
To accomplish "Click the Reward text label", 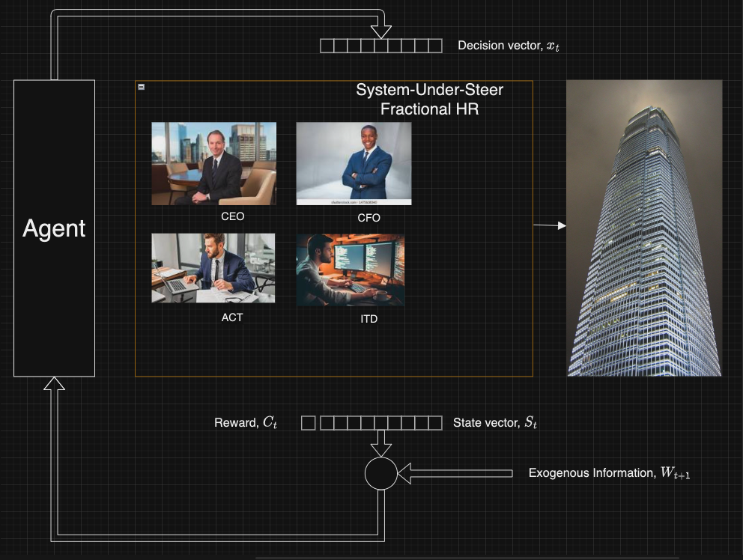I will [246, 423].
